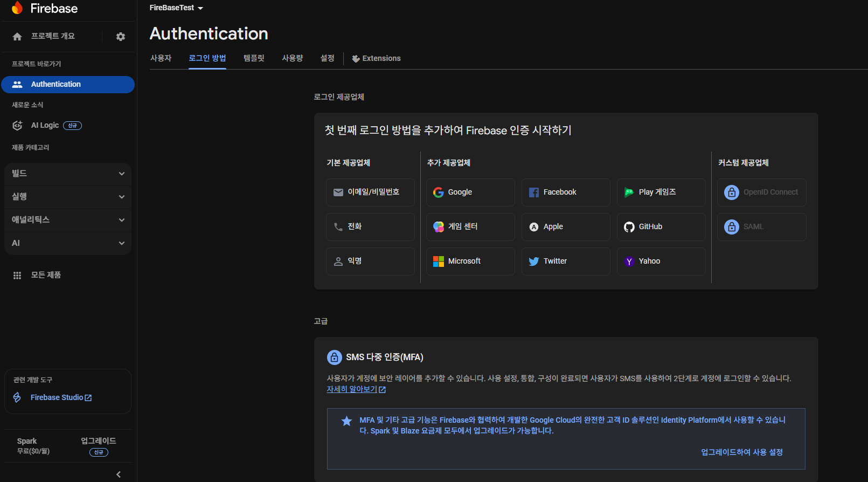Click the AI Logic sparkle icon

click(17, 126)
